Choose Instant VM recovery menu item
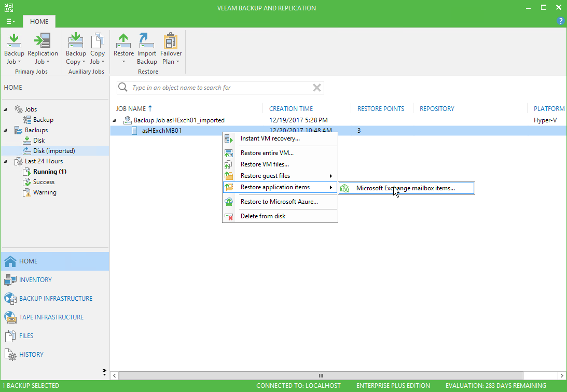 (280, 138)
